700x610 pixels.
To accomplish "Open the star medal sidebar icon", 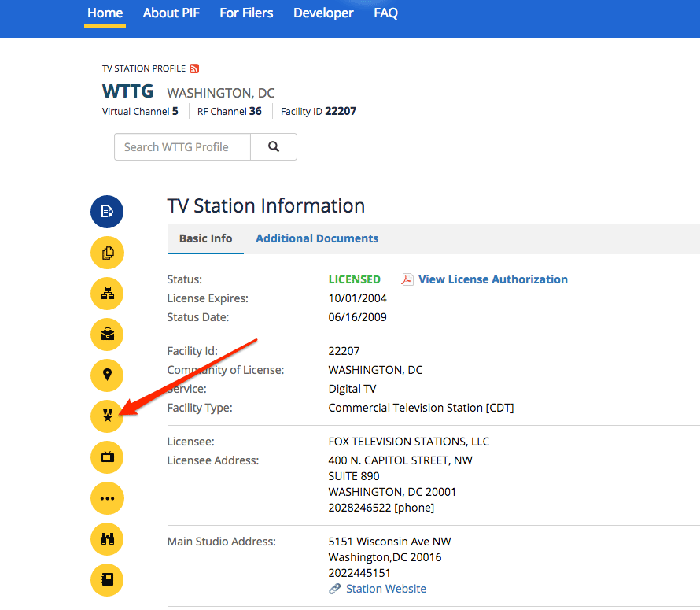I will tap(107, 416).
